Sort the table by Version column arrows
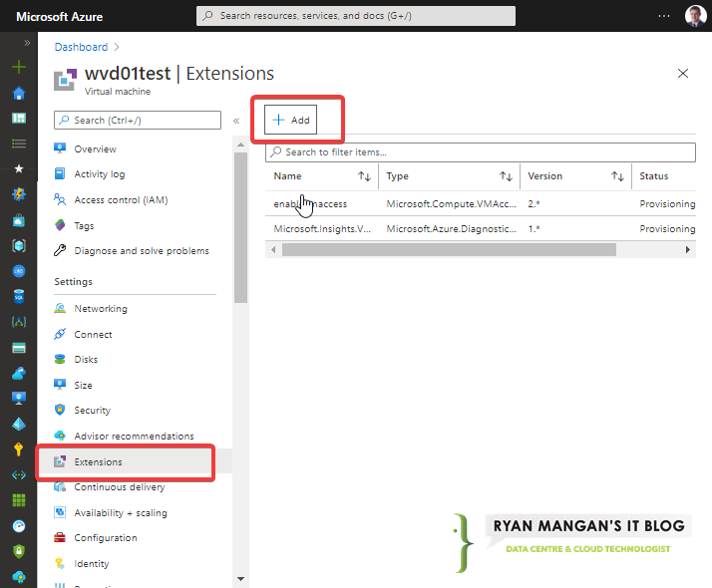 (x=617, y=176)
